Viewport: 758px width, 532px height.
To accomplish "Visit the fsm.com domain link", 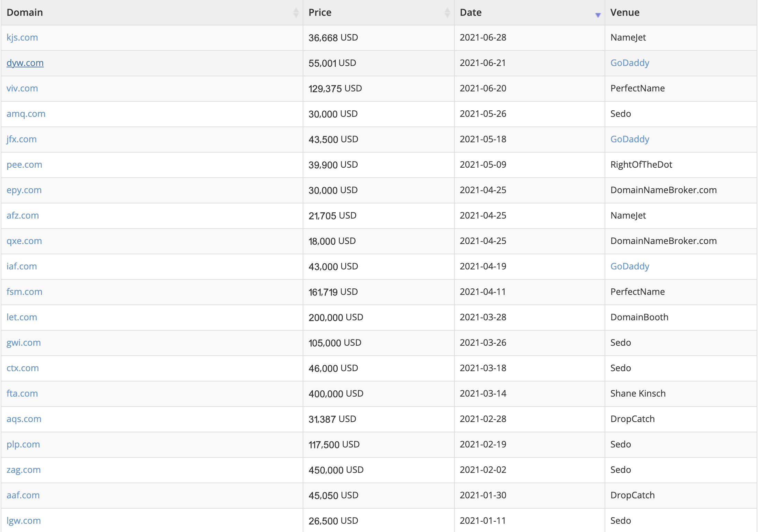I will tap(24, 292).
